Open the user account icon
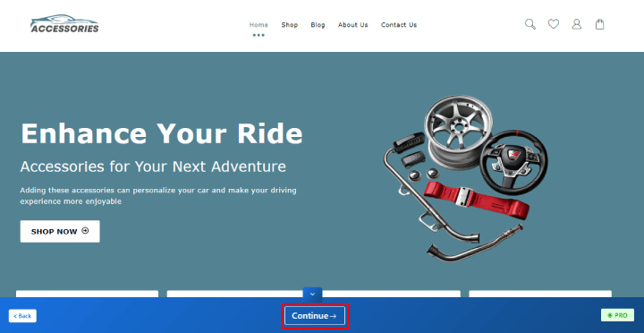The width and height of the screenshot is (644, 333). (577, 24)
